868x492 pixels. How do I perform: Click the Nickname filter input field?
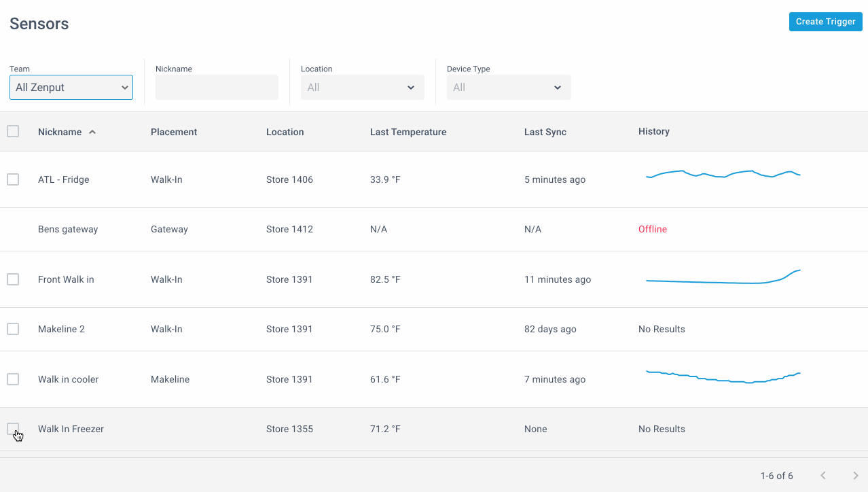(x=217, y=87)
